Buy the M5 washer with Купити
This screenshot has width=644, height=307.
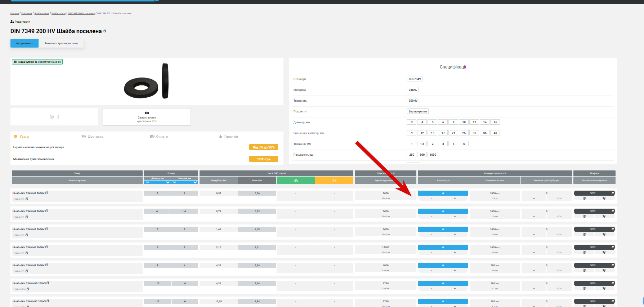[x=594, y=229]
